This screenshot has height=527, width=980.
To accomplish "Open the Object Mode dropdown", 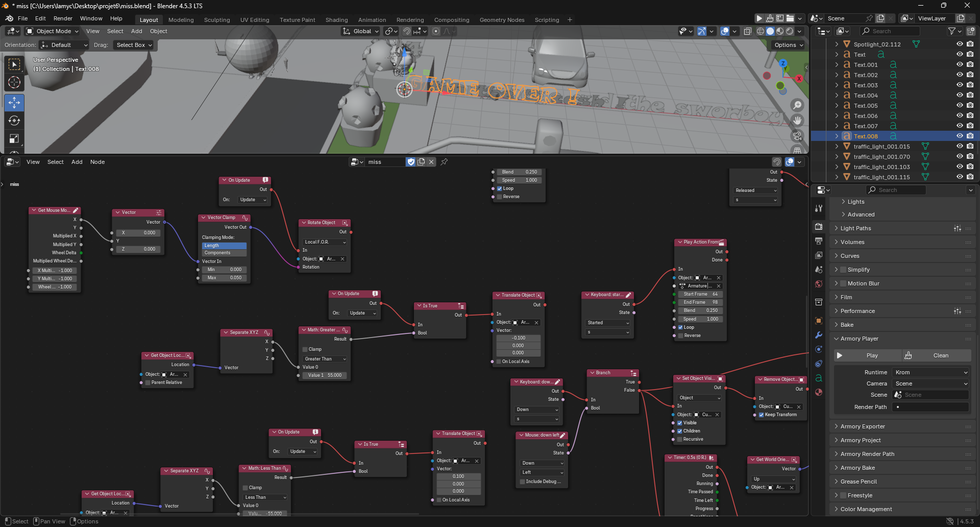I will point(53,31).
